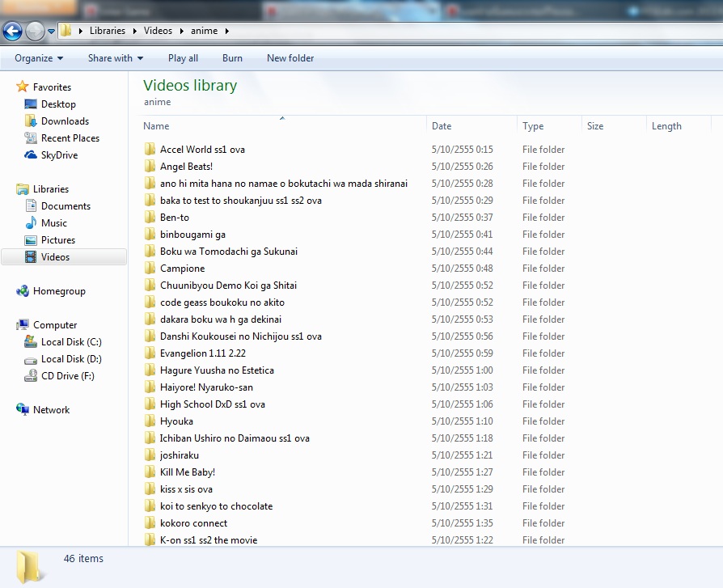
Task: Click the Recent Places icon
Action: (x=31, y=137)
